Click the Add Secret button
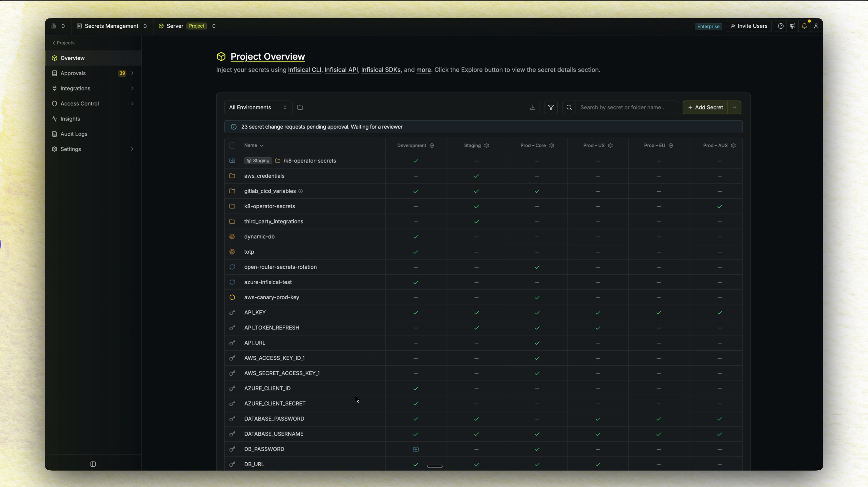The width and height of the screenshot is (868, 487). click(x=705, y=107)
